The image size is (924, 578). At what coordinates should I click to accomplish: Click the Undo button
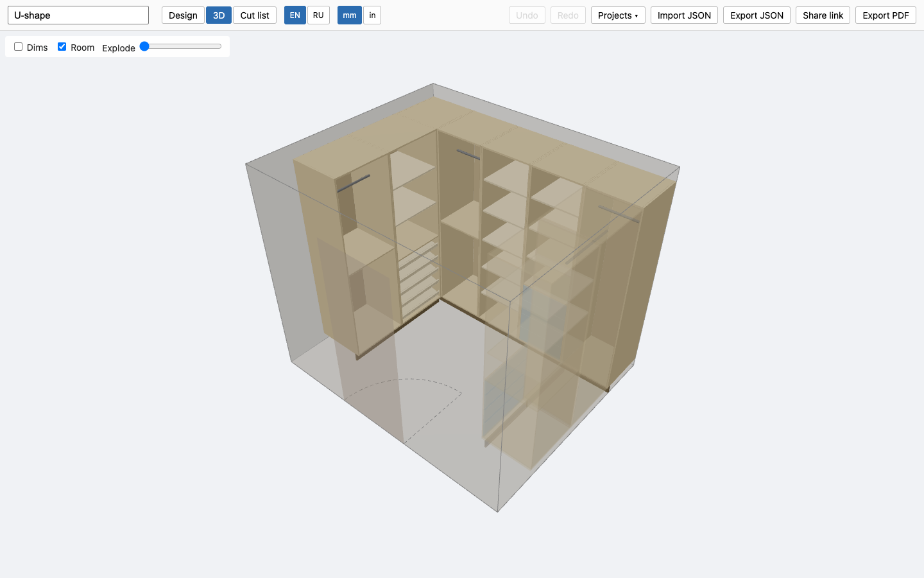[x=527, y=15]
